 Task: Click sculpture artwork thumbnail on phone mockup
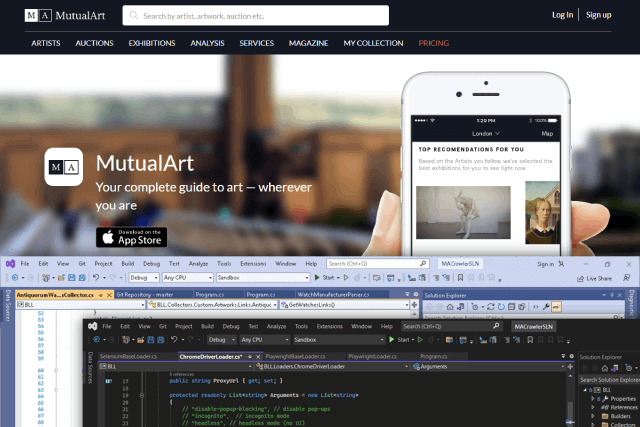[463, 212]
